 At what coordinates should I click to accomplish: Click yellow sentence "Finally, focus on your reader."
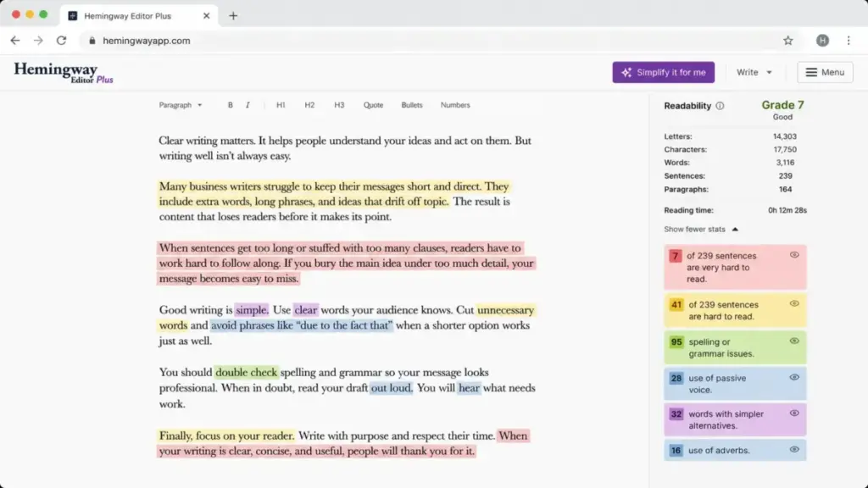(x=227, y=436)
